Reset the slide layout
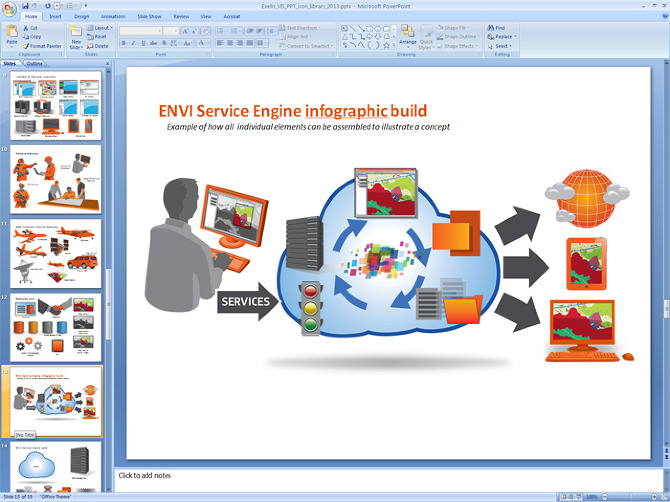This screenshot has width=670, height=502. click(x=96, y=37)
